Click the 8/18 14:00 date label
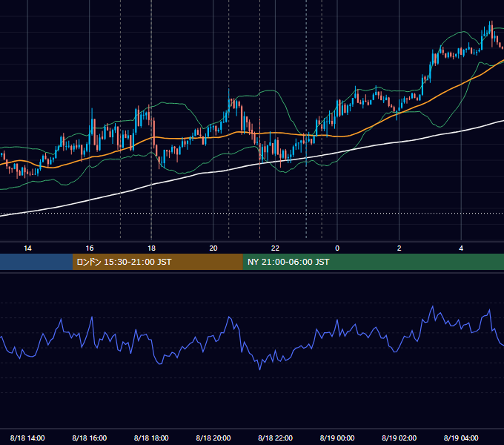The height and width of the screenshot is (445, 504). (x=27, y=438)
